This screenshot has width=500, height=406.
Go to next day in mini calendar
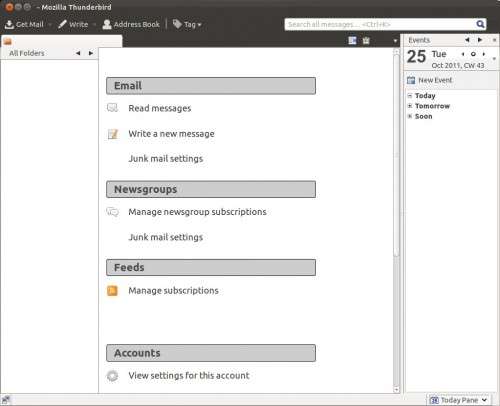tap(484, 54)
